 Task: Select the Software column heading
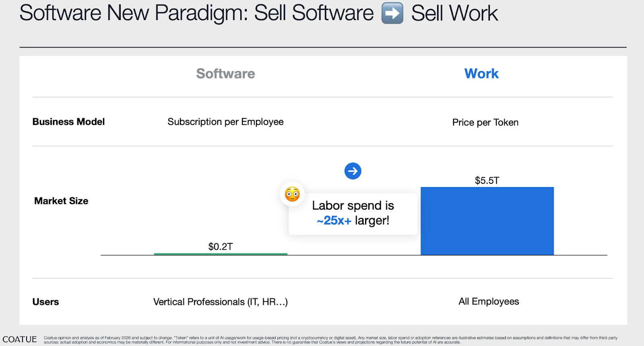click(x=225, y=74)
